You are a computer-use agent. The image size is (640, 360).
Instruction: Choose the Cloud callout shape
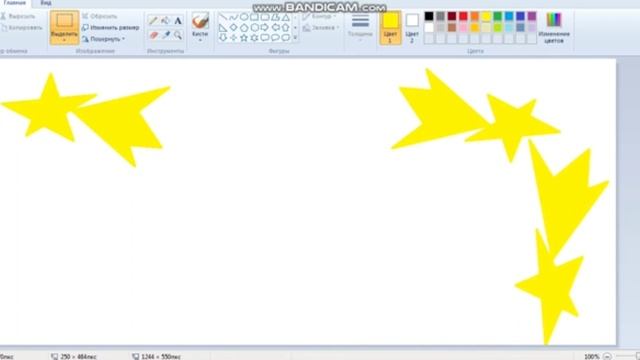pos(286,38)
